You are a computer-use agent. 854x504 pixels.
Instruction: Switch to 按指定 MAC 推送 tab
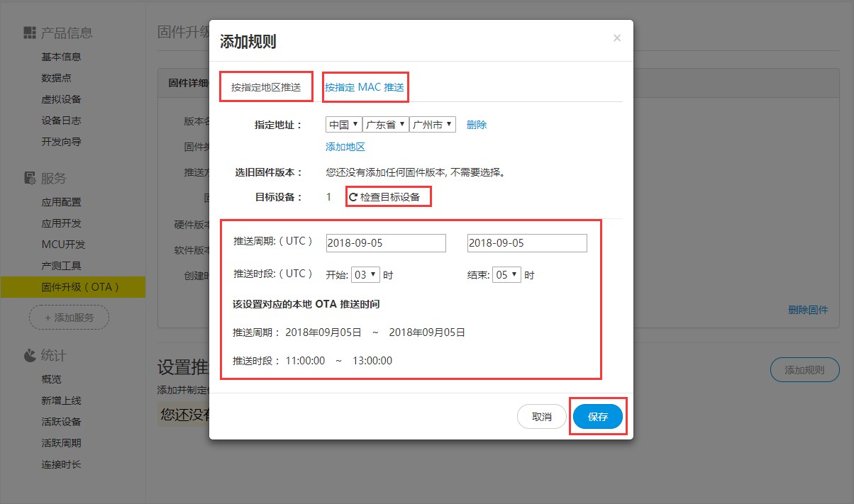point(365,87)
